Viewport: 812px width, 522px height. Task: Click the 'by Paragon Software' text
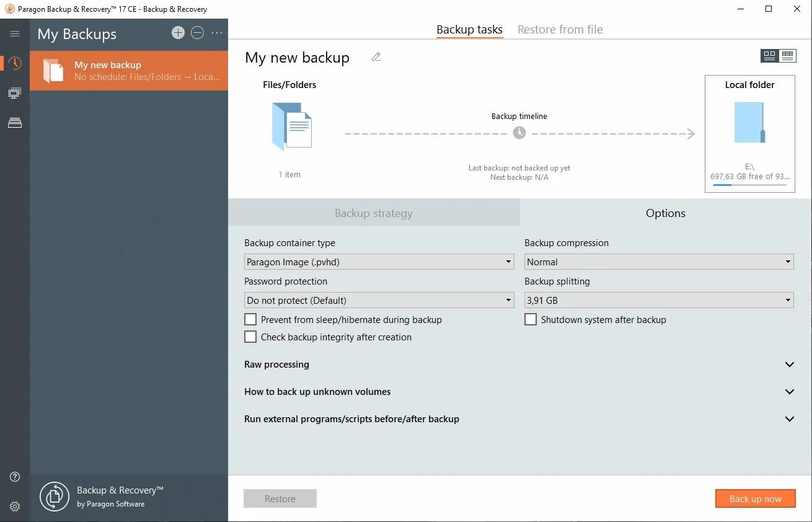111,504
